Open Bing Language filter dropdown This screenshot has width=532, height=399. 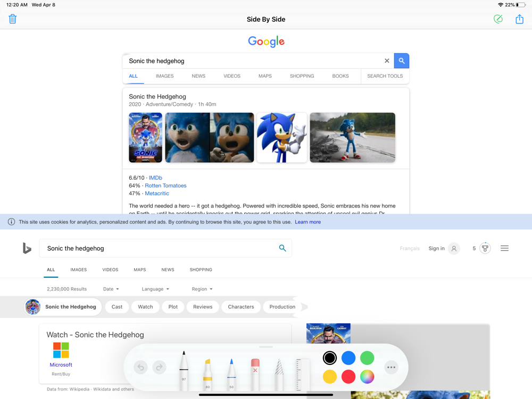pyautogui.click(x=155, y=289)
